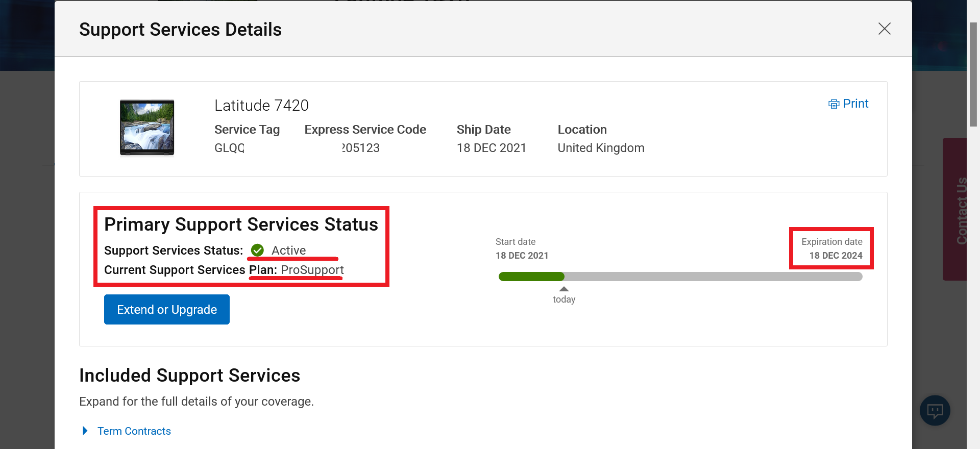Expand the Term Contracts arrow
Image resolution: width=980 pixels, height=449 pixels.
point(85,431)
